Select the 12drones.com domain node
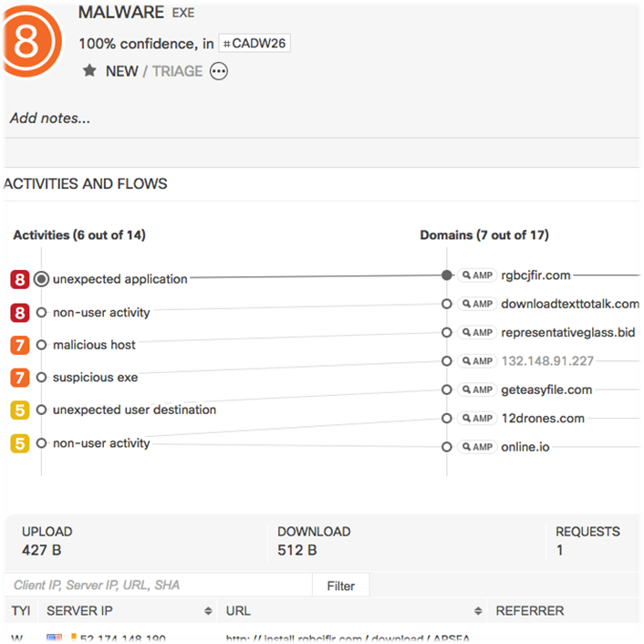The height and width of the screenshot is (644, 644). point(446,419)
